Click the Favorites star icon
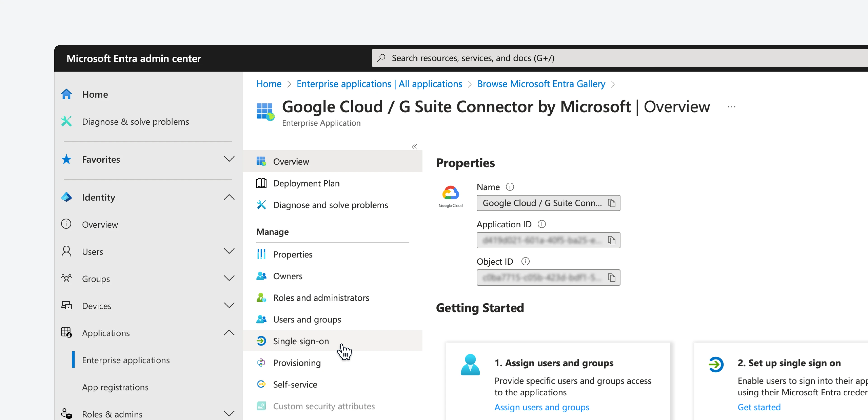This screenshot has width=868, height=420. pos(66,159)
